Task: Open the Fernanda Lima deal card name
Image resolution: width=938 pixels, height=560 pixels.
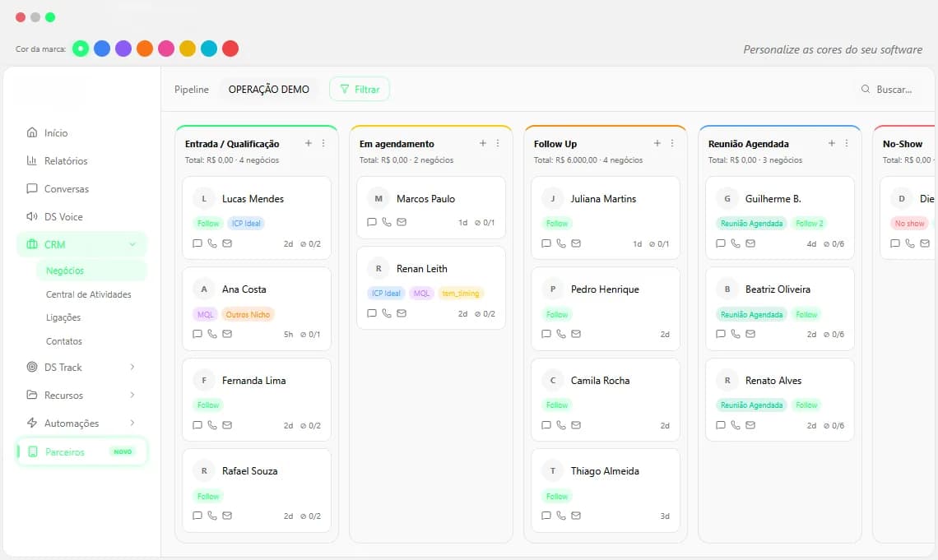Action: pyautogui.click(x=253, y=381)
